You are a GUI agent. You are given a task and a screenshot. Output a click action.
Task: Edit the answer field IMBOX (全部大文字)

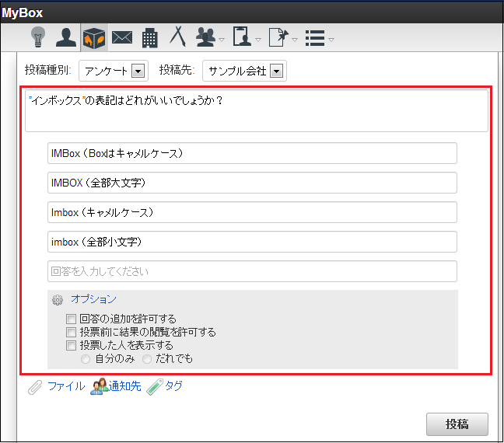(252, 183)
